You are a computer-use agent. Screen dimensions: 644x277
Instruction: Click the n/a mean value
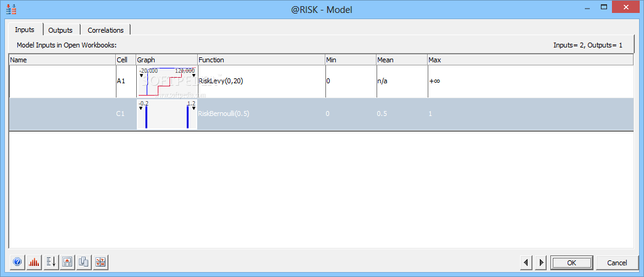(383, 81)
